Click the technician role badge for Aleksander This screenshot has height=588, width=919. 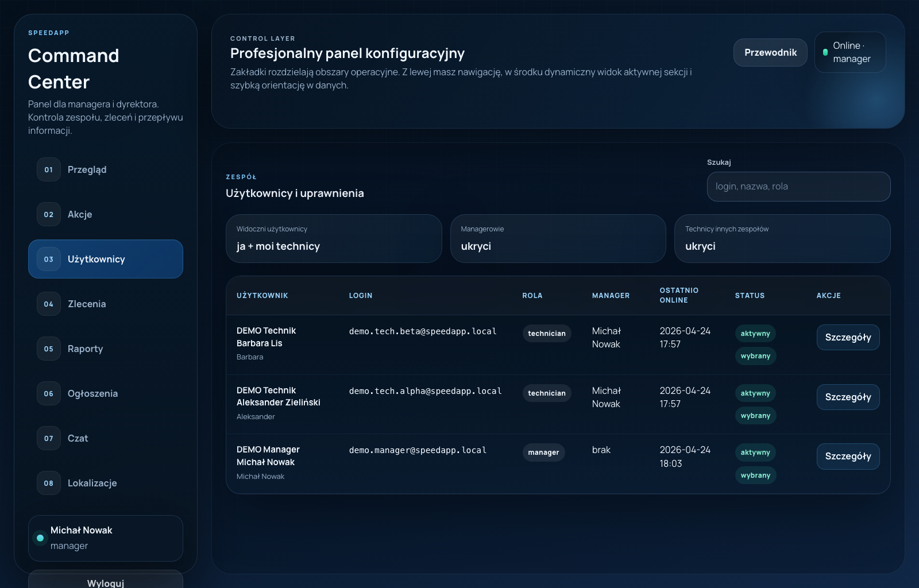pyautogui.click(x=546, y=393)
